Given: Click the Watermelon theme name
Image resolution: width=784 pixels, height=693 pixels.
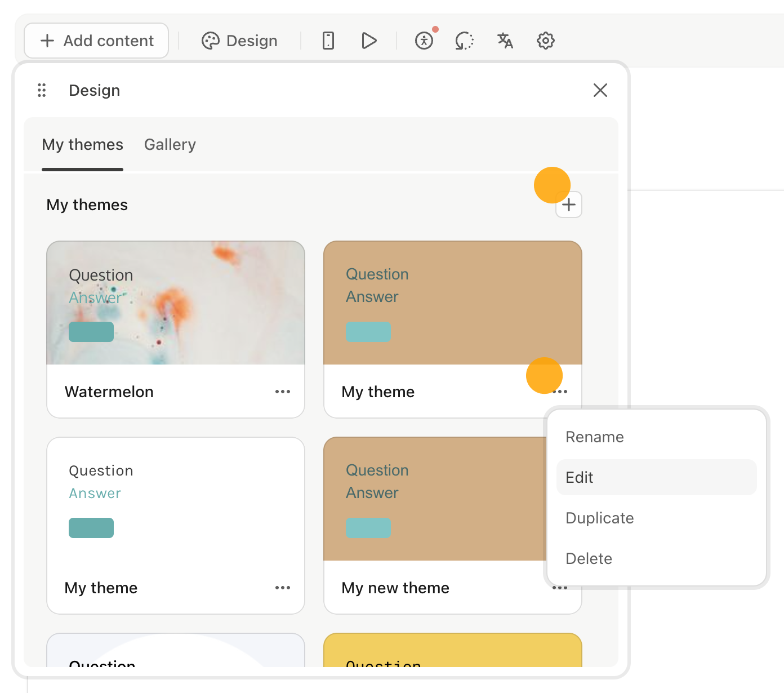Looking at the screenshot, I should tap(109, 392).
